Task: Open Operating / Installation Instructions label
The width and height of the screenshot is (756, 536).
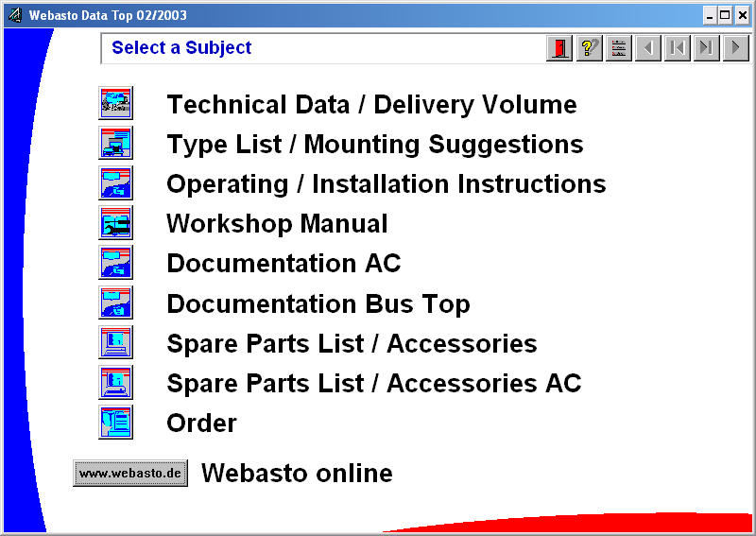Action: click(x=387, y=184)
